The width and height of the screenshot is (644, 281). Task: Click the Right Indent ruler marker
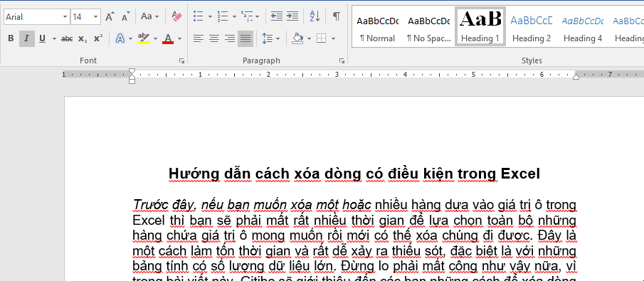click(x=576, y=77)
